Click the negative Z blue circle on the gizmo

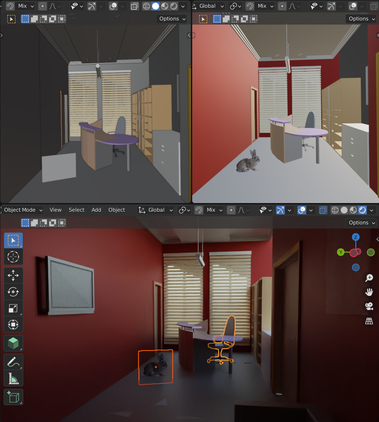click(356, 267)
